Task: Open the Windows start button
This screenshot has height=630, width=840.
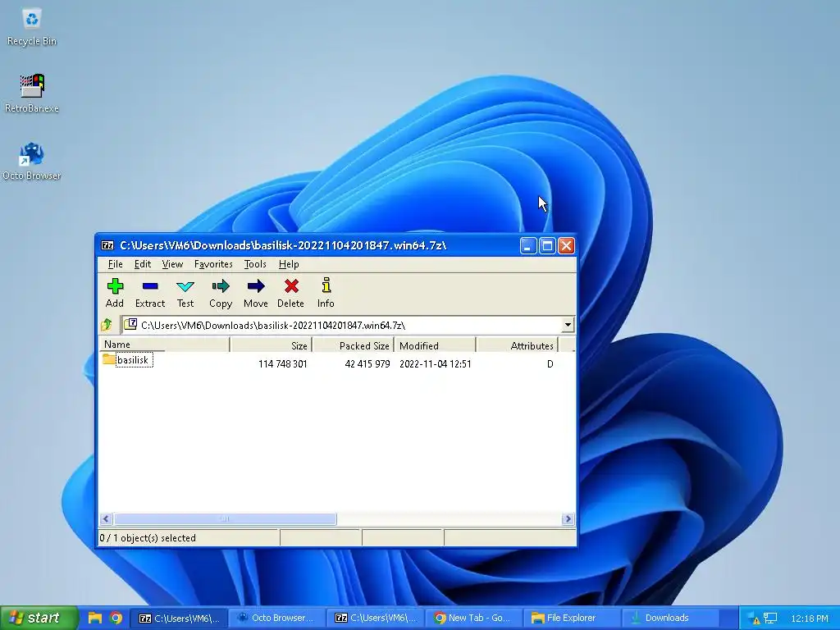Action: tap(38, 619)
